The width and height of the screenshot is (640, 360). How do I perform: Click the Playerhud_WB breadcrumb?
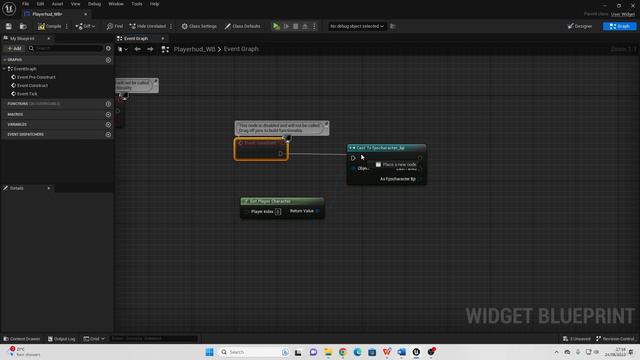coord(194,49)
